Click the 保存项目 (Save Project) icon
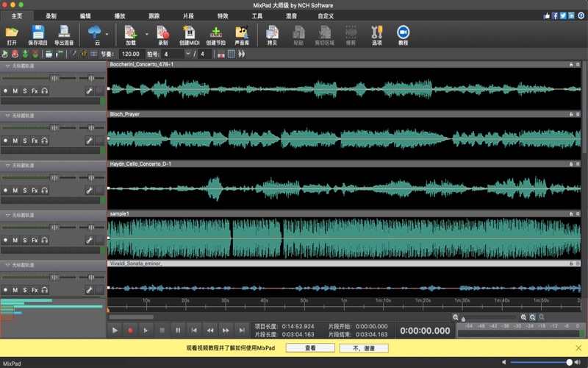Image resolution: width=588 pixels, height=368 pixels. (37, 32)
